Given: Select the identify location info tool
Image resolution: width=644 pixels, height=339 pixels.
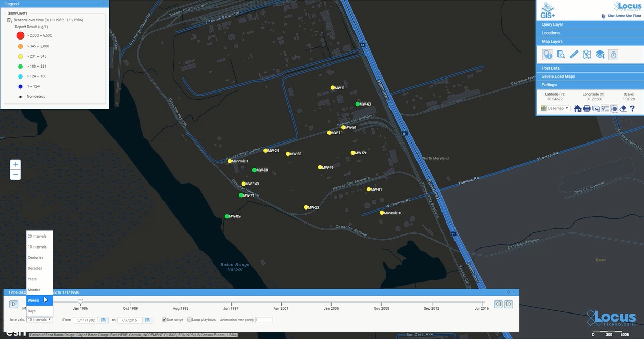Looking at the screenshot, I should pyautogui.click(x=547, y=54).
